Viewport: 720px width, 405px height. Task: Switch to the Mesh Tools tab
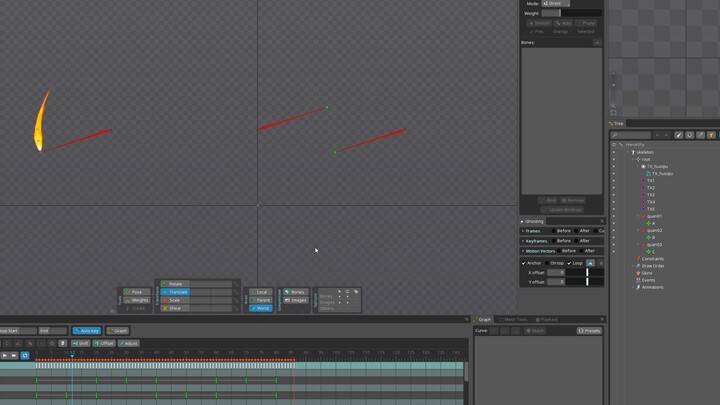[x=515, y=319]
